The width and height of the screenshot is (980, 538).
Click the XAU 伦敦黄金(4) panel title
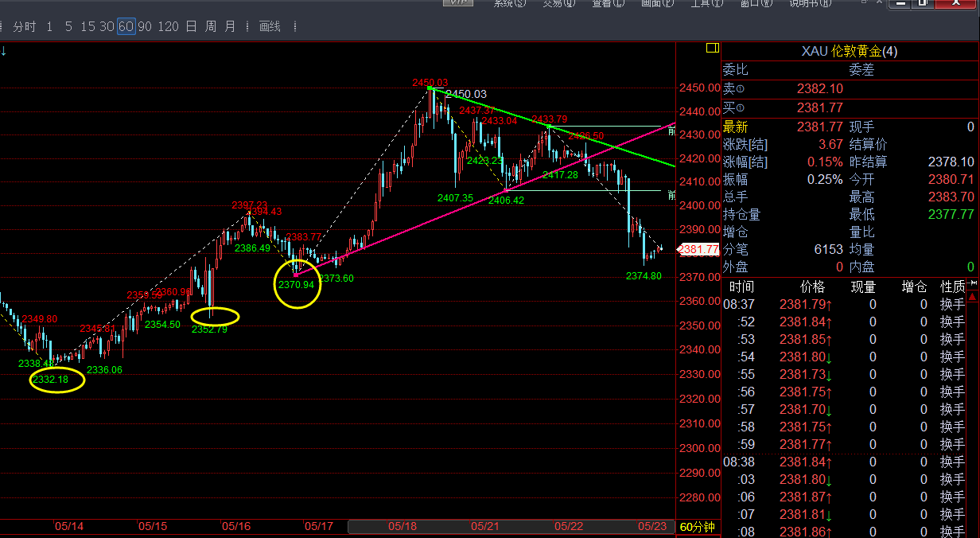coord(850,52)
